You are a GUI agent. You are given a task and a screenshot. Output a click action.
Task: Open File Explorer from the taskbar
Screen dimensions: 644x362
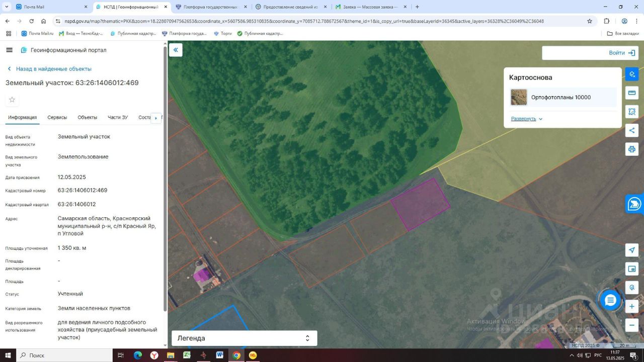(x=171, y=355)
